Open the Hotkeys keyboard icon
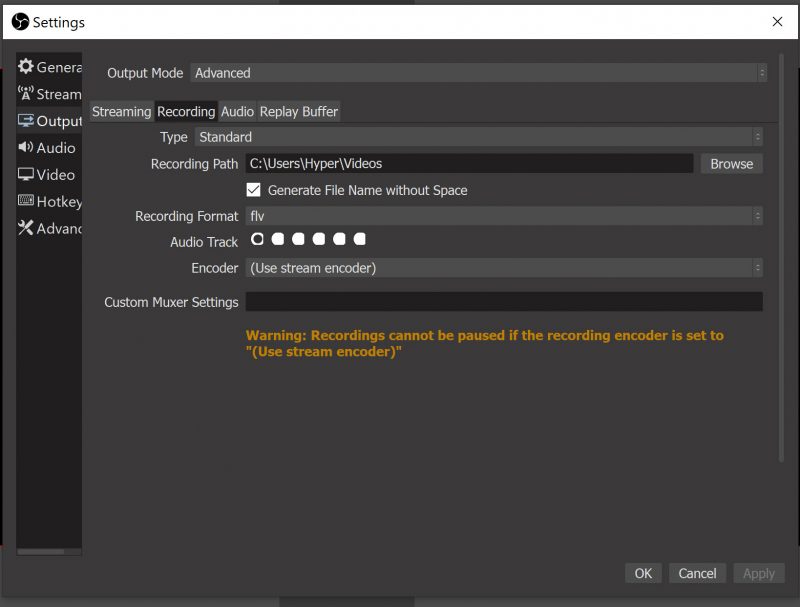This screenshot has height=607, width=800. 26,201
